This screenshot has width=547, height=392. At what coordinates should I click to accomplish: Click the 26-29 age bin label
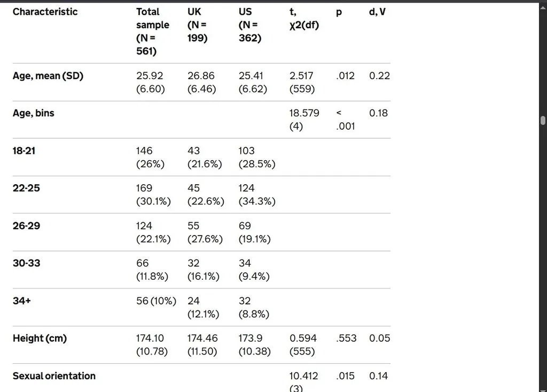coord(26,226)
